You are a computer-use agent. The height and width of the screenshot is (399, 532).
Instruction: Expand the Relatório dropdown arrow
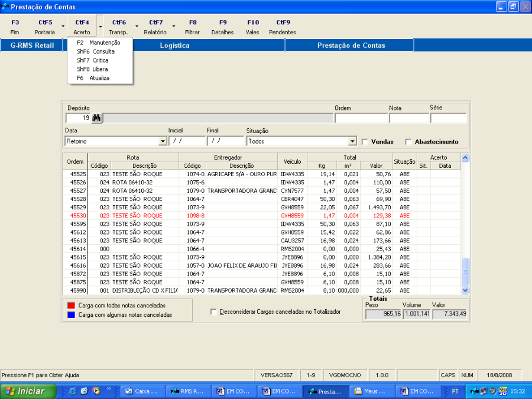174,27
